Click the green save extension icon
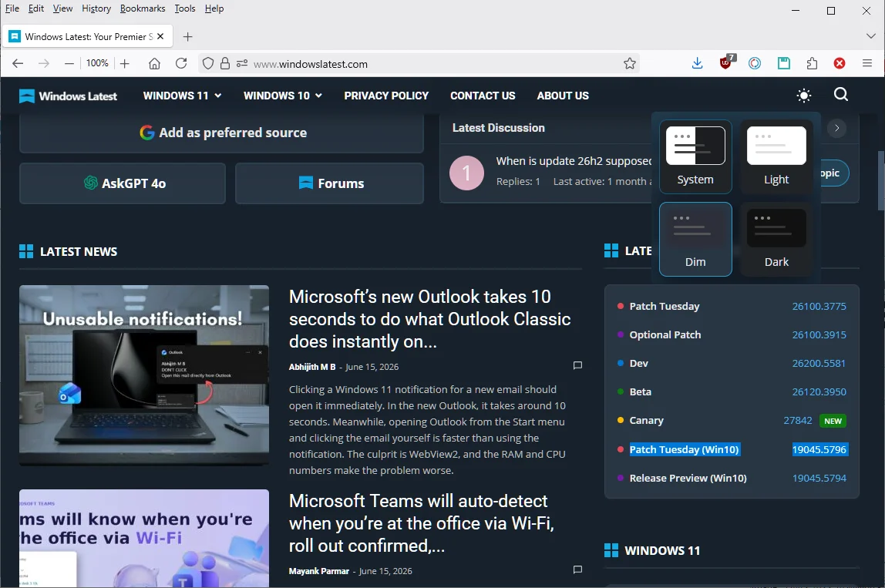This screenshot has height=588, width=885. click(783, 63)
